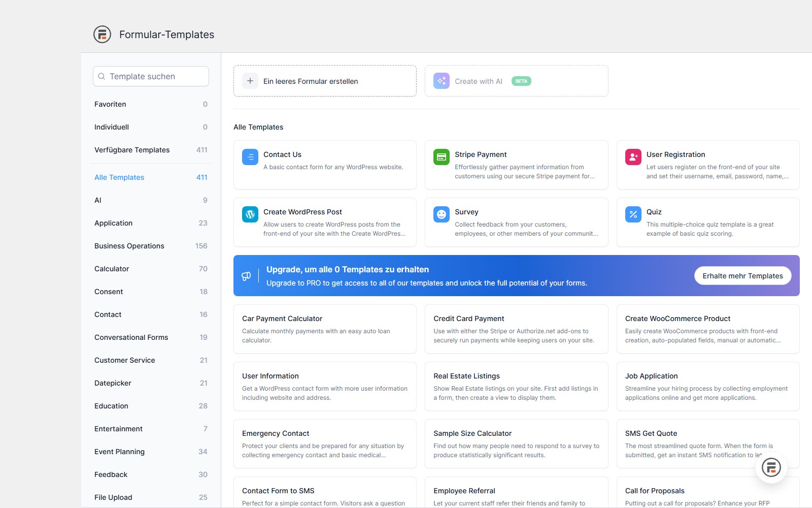Click the plus icon for blank form
Image resolution: width=812 pixels, height=508 pixels.
pos(250,81)
